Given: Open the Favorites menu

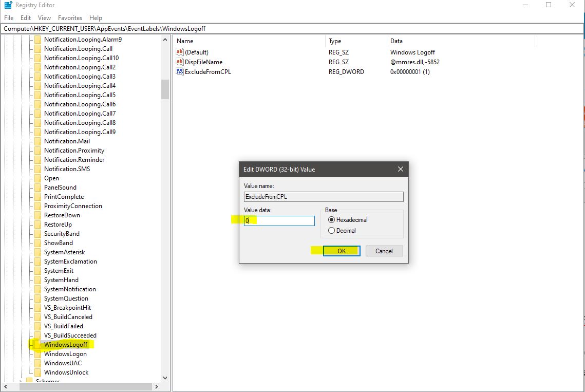Looking at the screenshot, I should pos(70,17).
